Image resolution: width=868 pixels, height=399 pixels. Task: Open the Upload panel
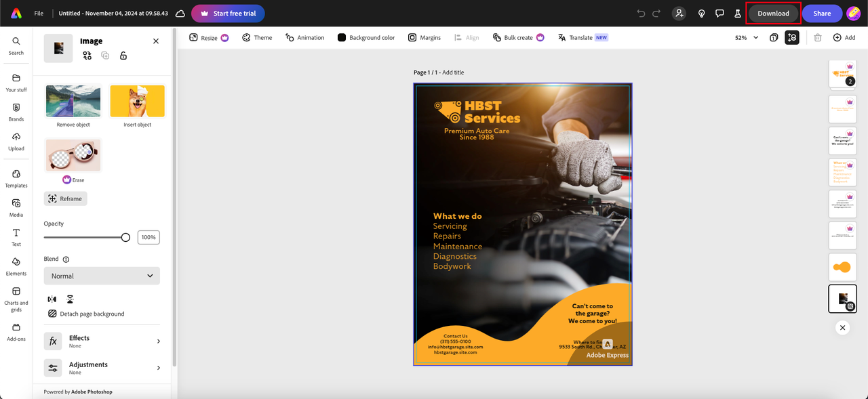coord(16,142)
